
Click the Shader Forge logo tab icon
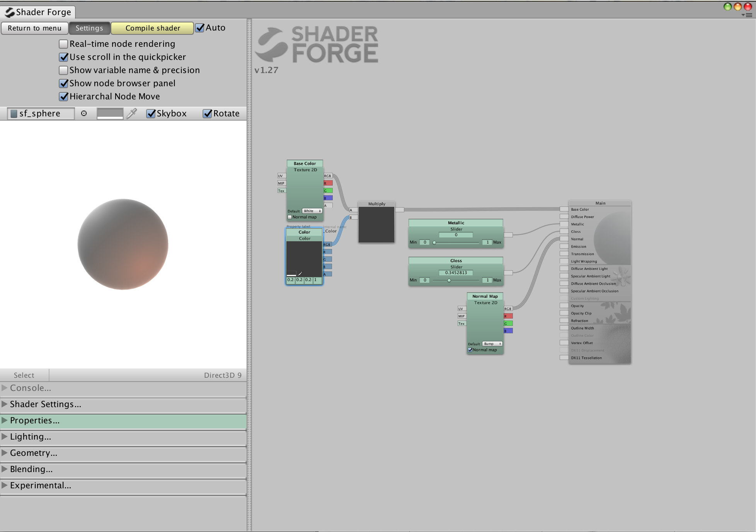click(9, 12)
